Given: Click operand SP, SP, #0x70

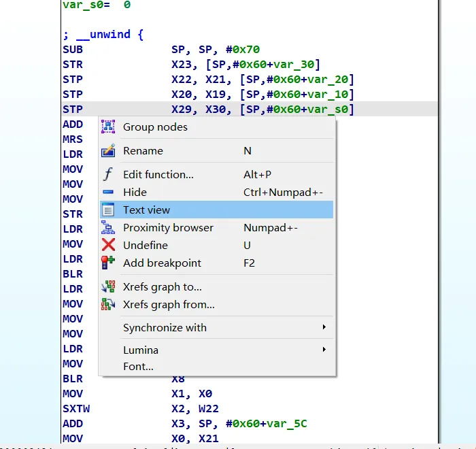Looking at the screenshot, I should [216, 49].
